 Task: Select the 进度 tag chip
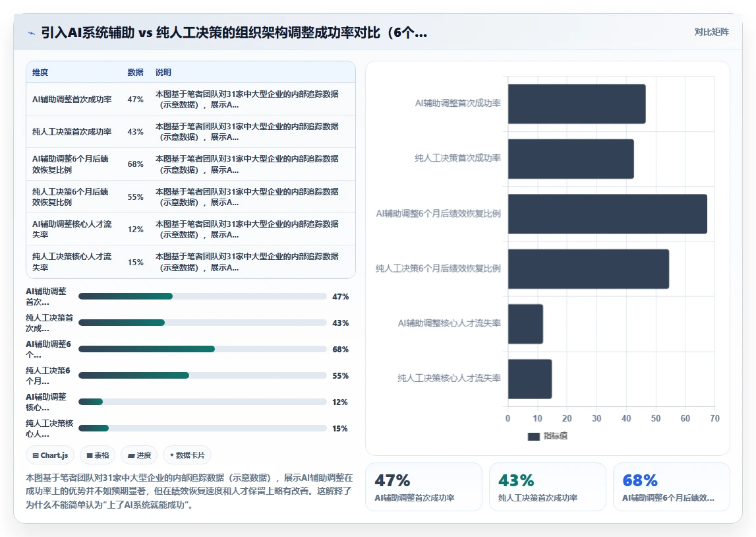[x=139, y=455]
